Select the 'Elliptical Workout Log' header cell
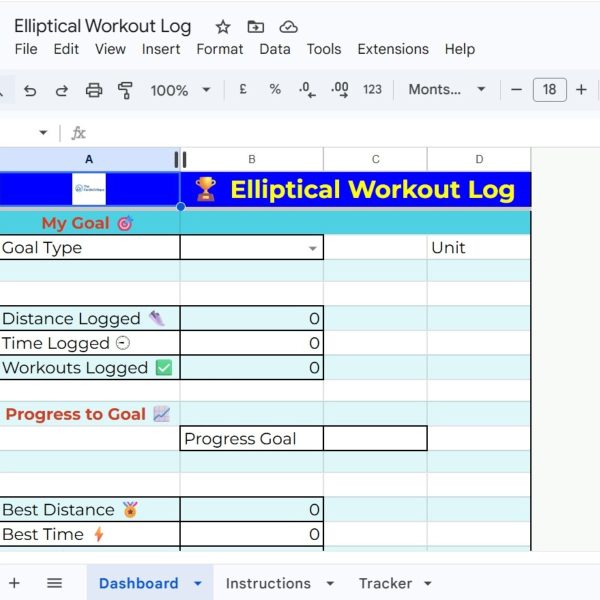600x600 pixels. coord(355,189)
